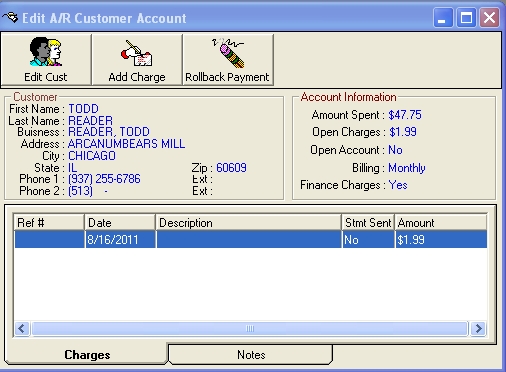
Task: Sort by the Ref # column header
Action: click(49, 222)
